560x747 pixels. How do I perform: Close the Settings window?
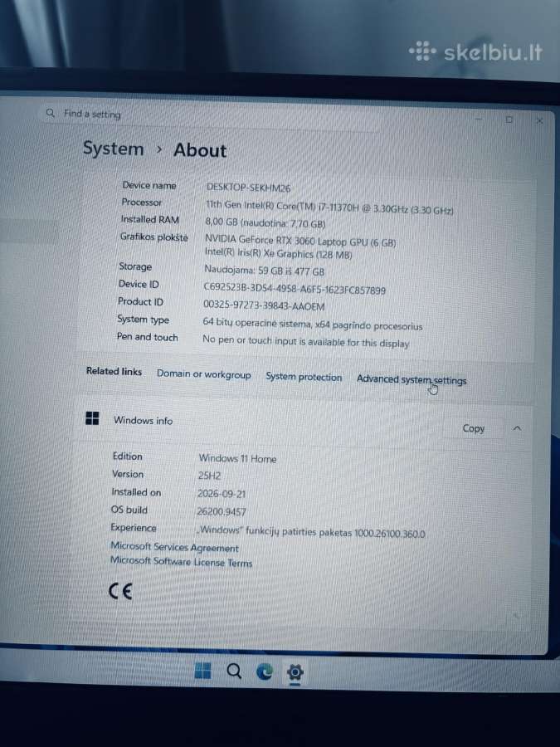tap(539, 121)
